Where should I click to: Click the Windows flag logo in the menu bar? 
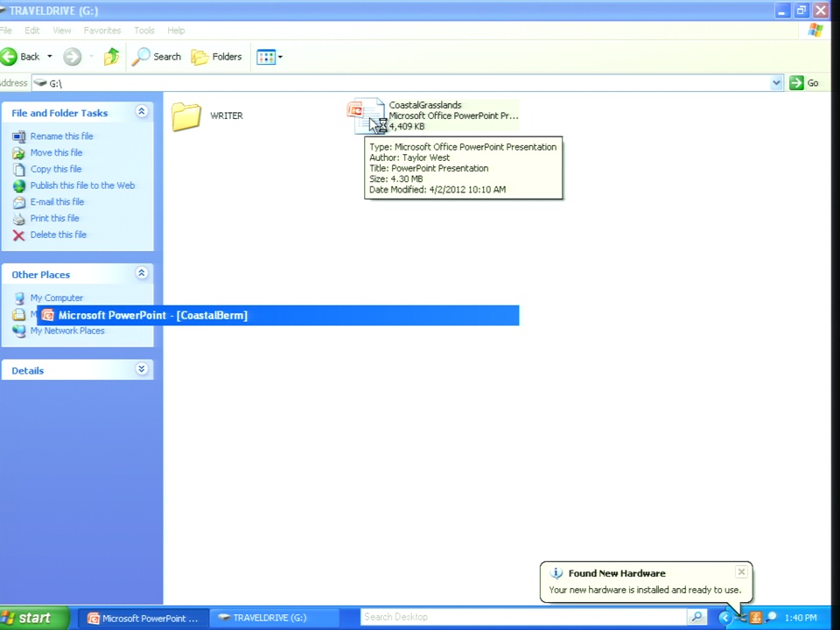[x=815, y=30]
